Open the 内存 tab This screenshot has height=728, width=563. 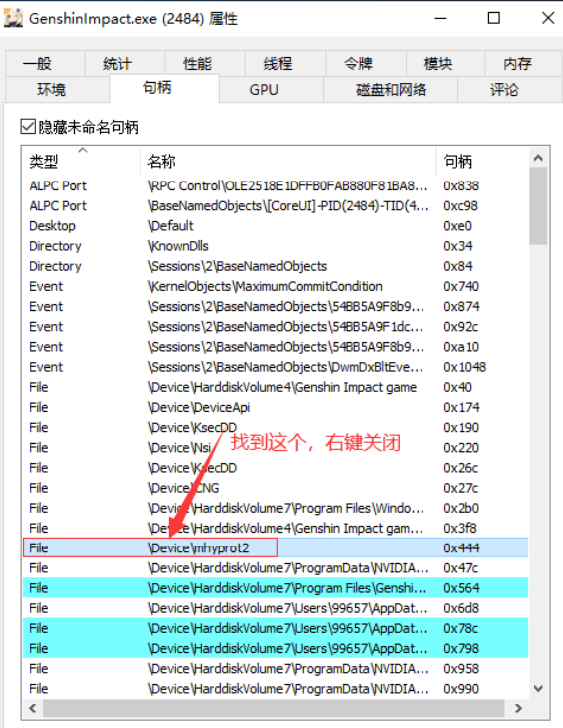[523, 63]
